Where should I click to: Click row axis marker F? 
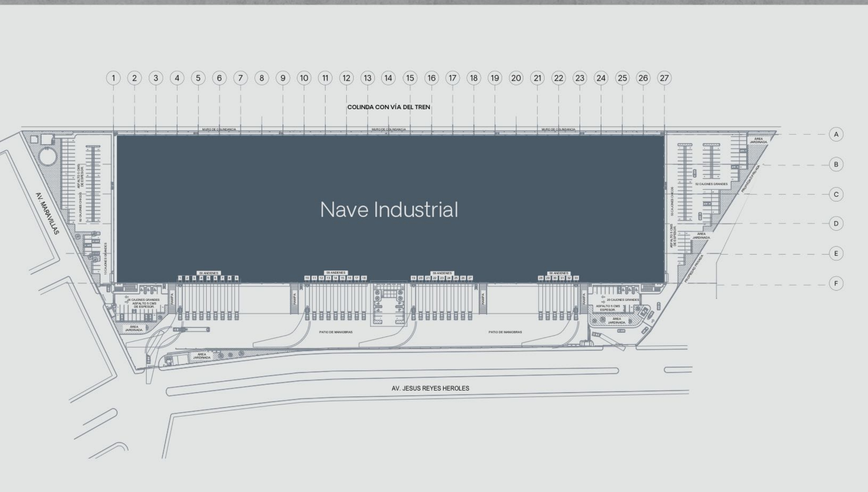tap(836, 284)
